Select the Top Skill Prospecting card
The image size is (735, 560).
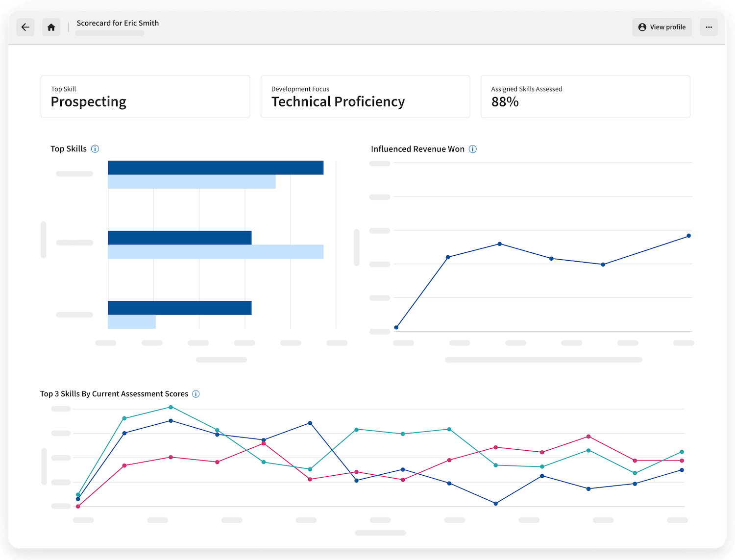click(x=145, y=97)
